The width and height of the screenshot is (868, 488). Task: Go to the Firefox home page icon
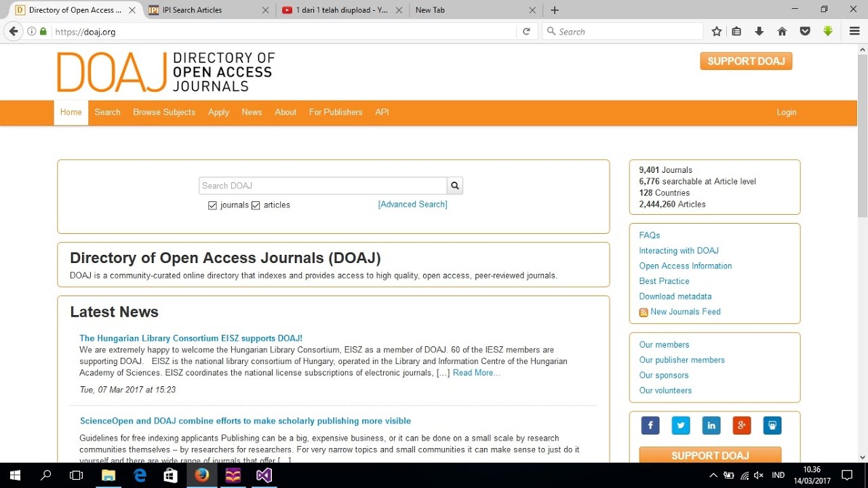(x=782, y=31)
